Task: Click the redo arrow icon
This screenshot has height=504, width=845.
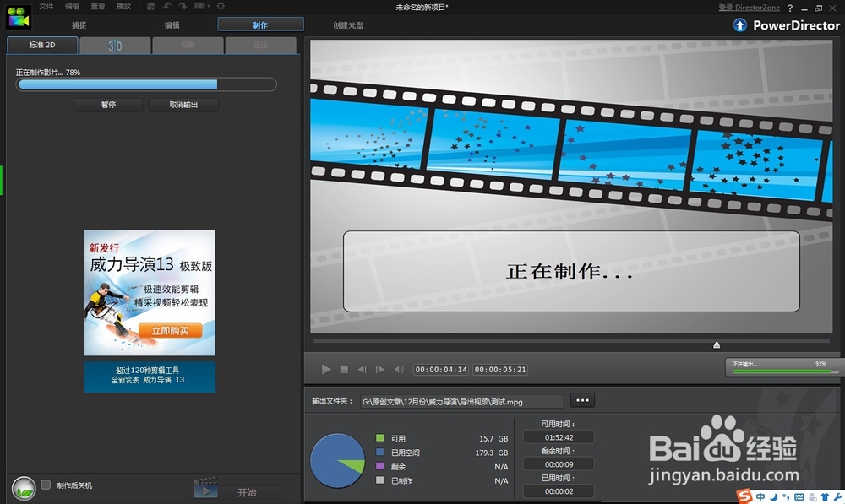Action: [x=183, y=6]
